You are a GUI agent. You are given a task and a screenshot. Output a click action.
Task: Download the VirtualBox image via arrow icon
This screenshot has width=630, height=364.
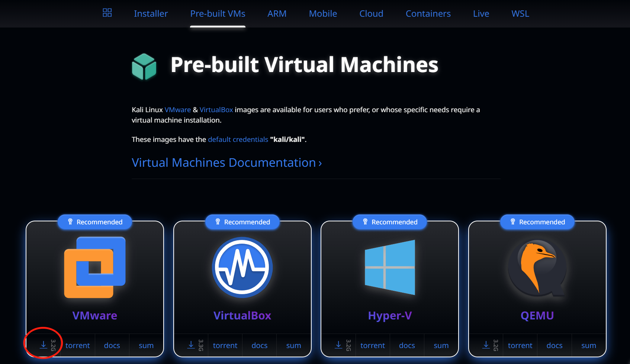click(x=191, y=345)
